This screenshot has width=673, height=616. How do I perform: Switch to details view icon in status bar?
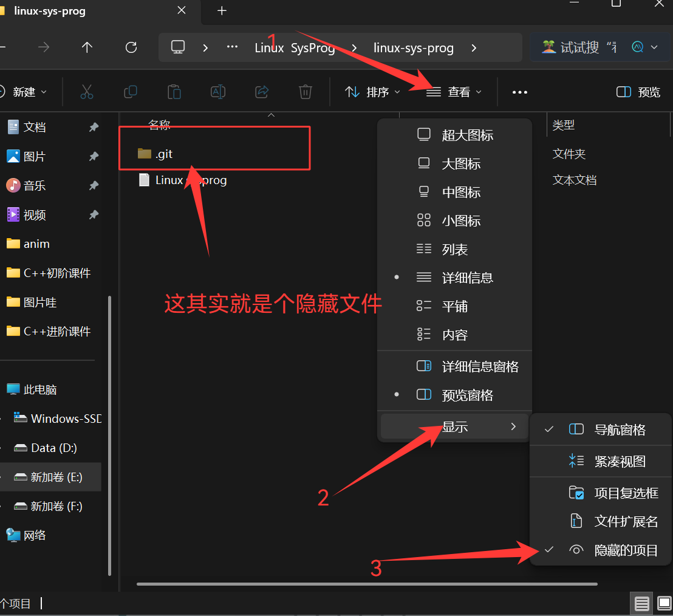pyautogui.click(x=641, y=604)
